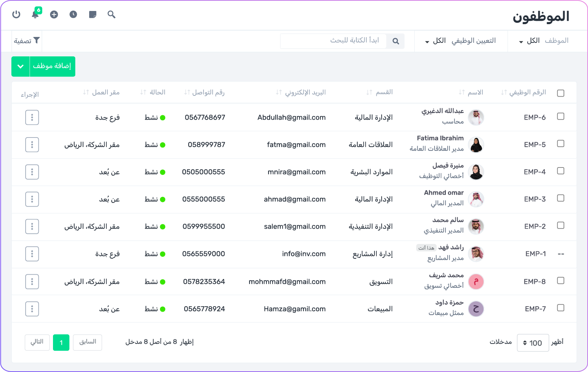The image size is (588, 372).
Task: Open actions menu for EMP-6 row
Action: pos(32,117)
